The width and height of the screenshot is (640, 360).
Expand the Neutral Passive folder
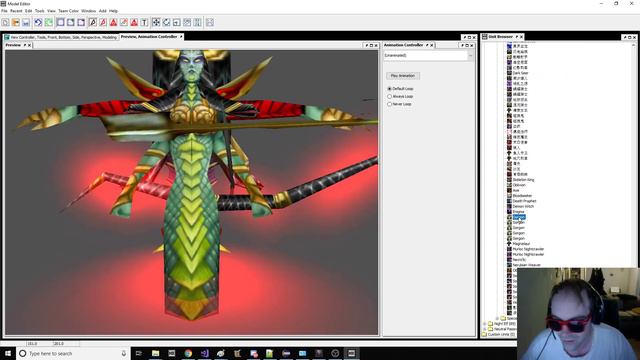point(484,329)
